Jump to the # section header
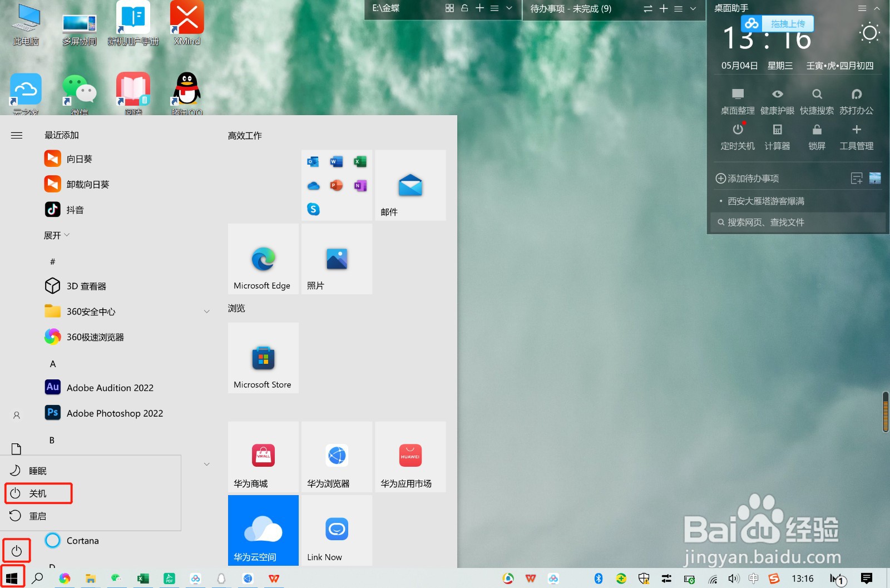The image size is (890, 588). click(x=53, y=261)
